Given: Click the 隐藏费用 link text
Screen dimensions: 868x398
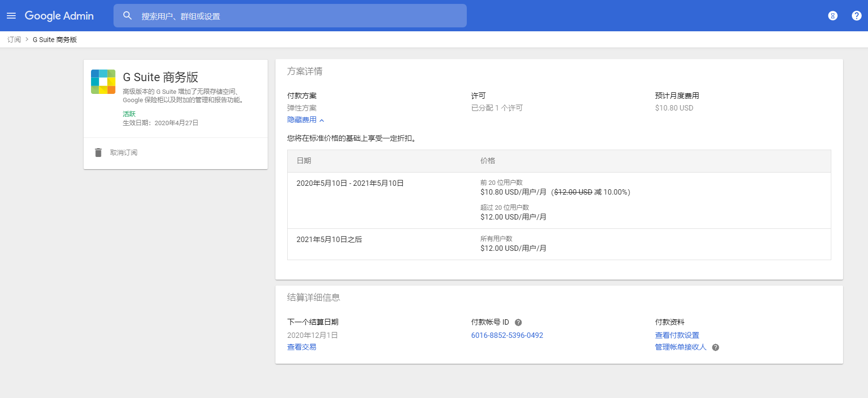Looking at the screenshot, I should coord(301,120).
